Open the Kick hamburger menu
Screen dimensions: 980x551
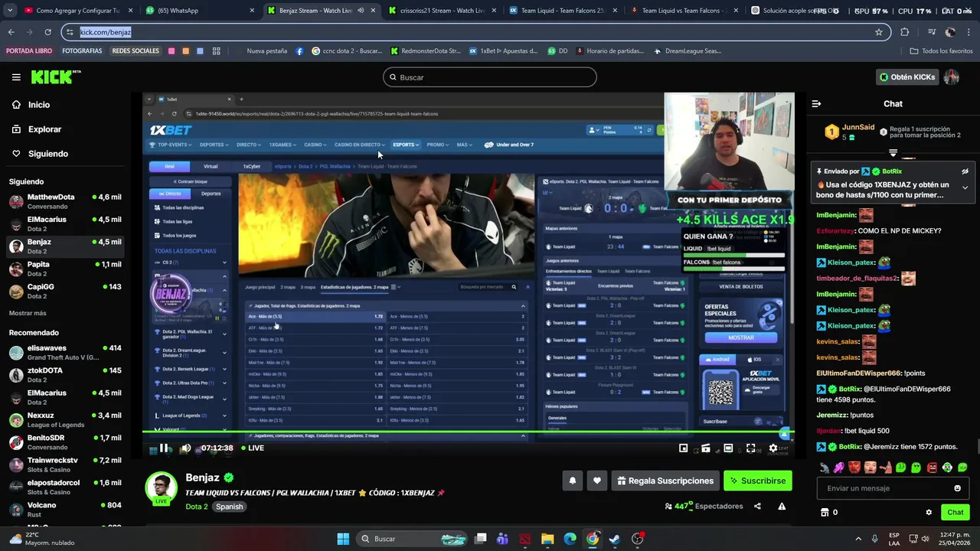point(16,77)
